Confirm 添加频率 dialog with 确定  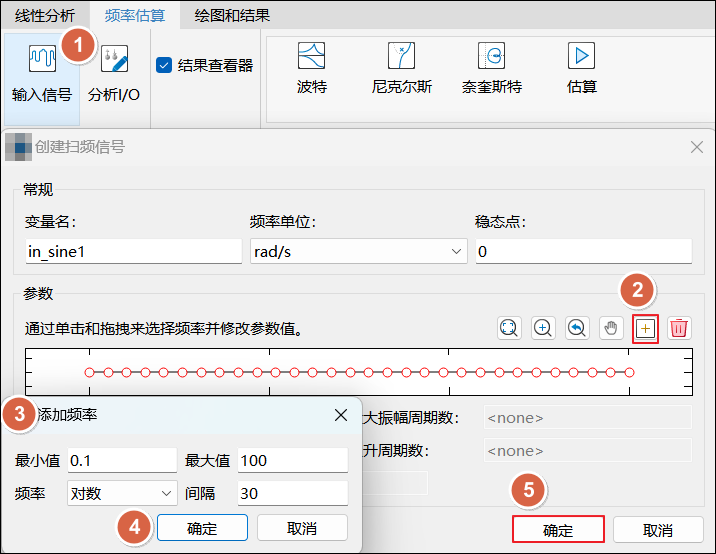pos(202,528)
